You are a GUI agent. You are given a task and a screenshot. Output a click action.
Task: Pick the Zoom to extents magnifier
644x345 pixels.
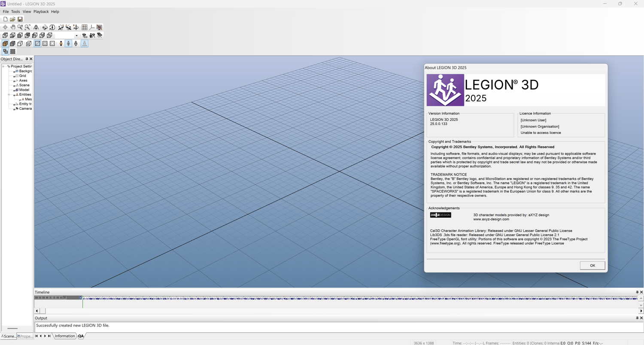(x=27, y=27)
